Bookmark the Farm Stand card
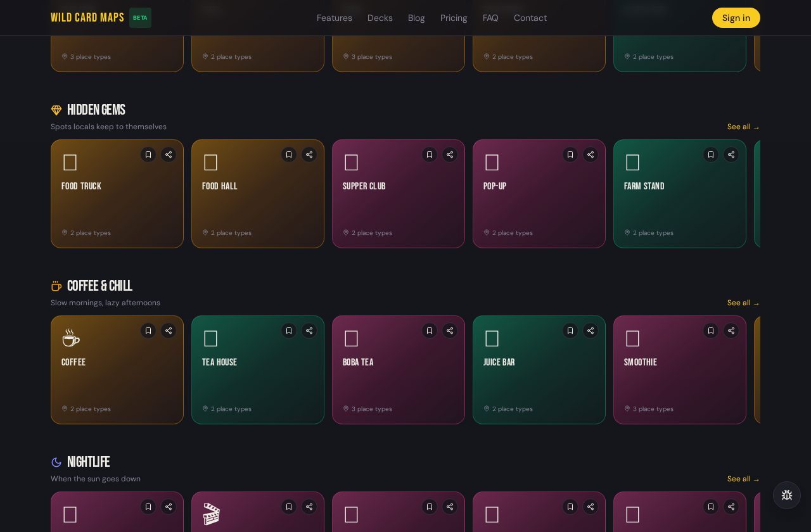The image size is (811, 532). [711, 155]
